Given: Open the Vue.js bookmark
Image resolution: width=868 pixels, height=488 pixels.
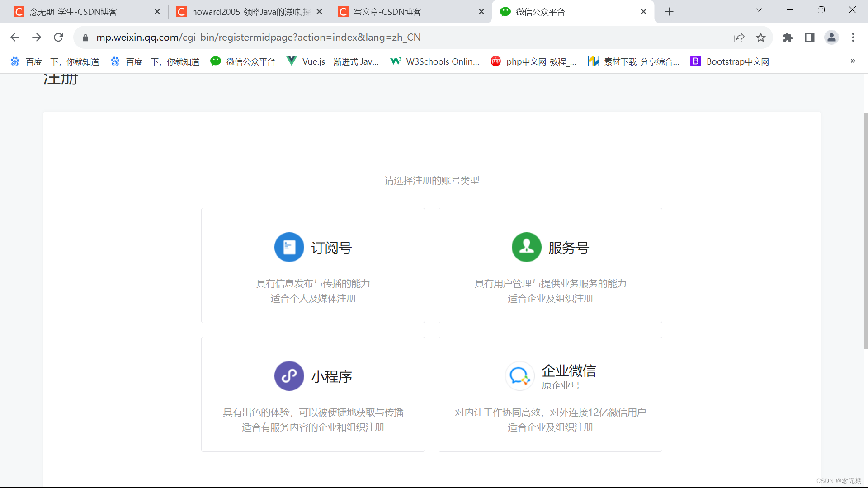Looking at the screenshot, I should tap(333, 61).
